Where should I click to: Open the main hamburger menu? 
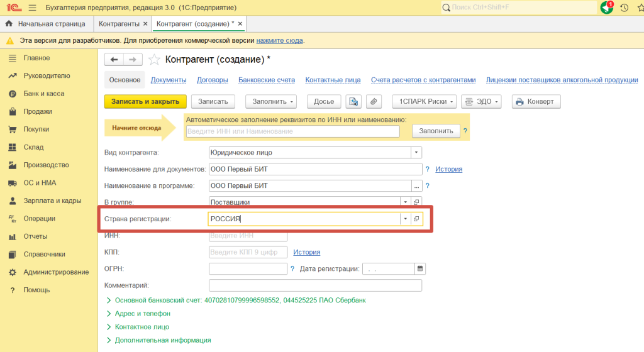pos(33,8)
